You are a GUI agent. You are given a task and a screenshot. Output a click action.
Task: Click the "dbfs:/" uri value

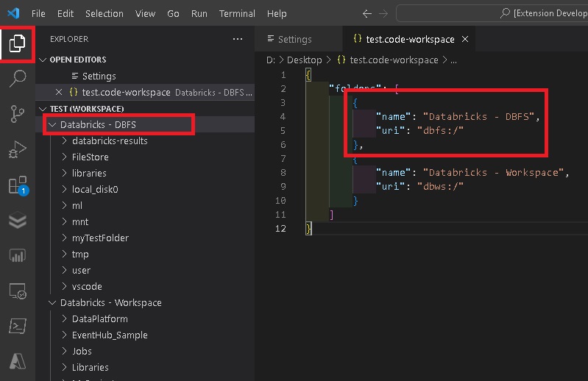(440, 130)
